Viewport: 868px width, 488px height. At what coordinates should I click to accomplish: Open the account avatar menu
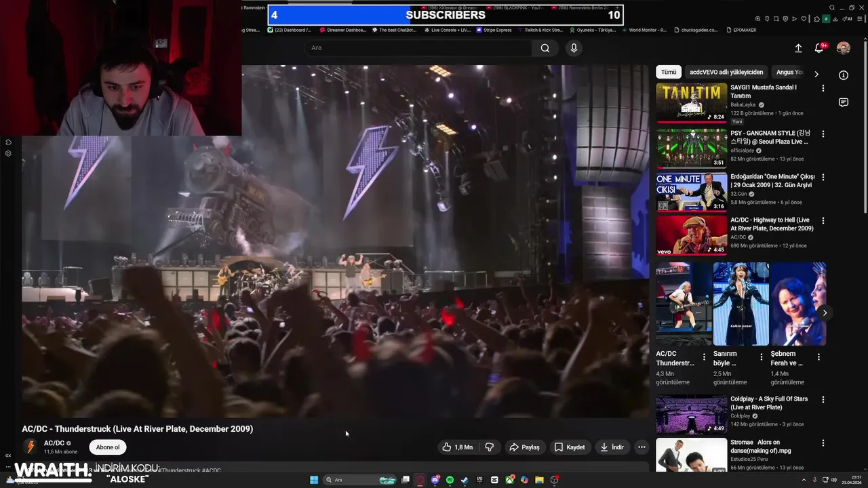point(844,48)
